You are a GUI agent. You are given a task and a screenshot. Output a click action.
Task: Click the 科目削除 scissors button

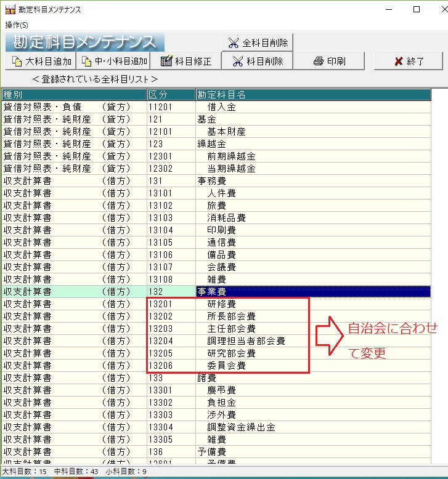pyautogui.click(x=257, y=61)
